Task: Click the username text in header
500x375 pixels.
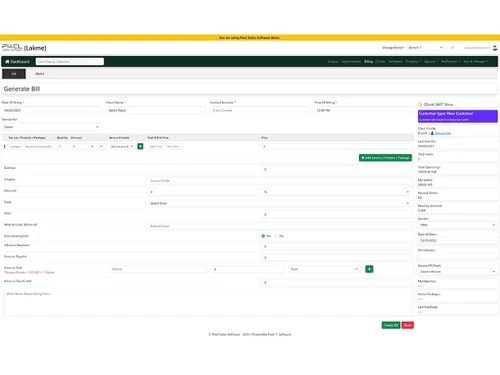Action: (x=477, y=48)
